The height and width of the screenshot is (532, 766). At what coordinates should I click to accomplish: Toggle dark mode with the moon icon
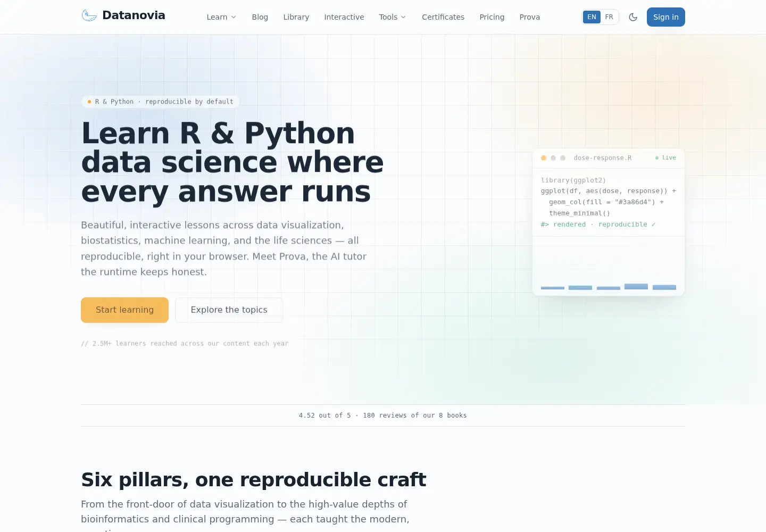(633, 17)
